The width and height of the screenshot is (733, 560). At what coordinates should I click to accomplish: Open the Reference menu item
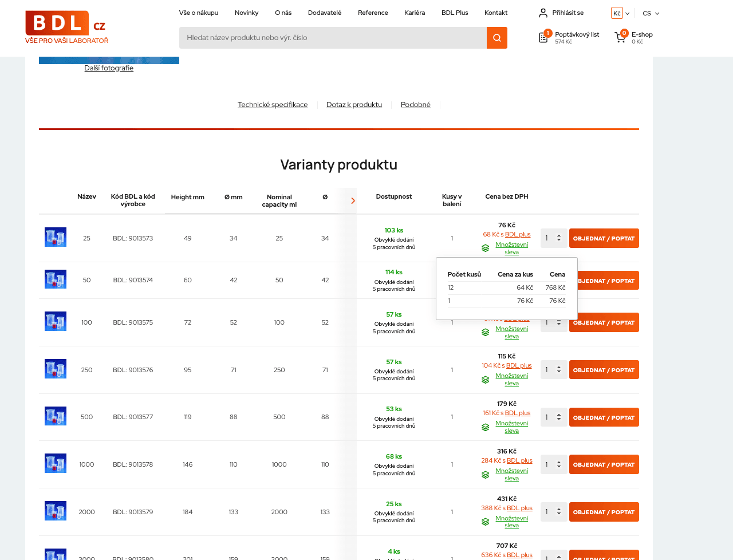coord(373,13)
